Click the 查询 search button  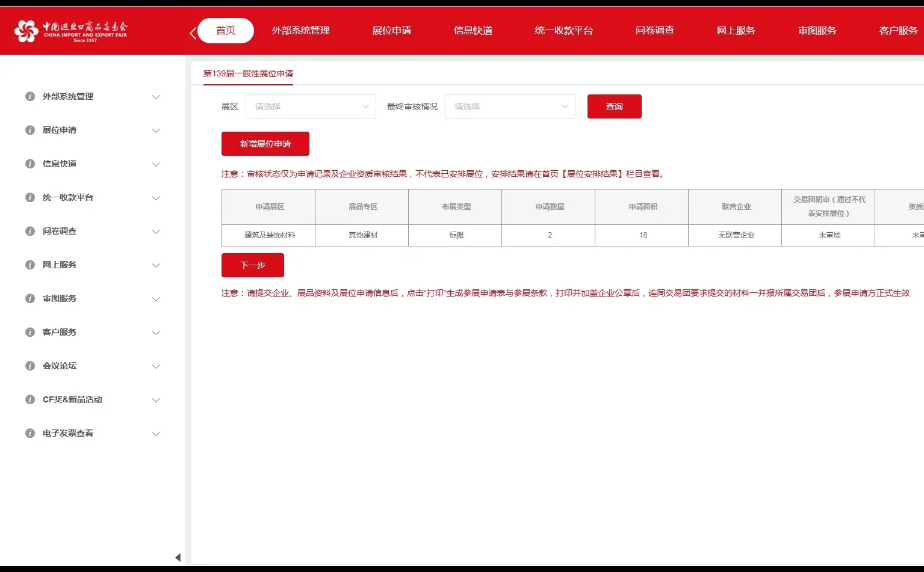(x=614, y=106)
